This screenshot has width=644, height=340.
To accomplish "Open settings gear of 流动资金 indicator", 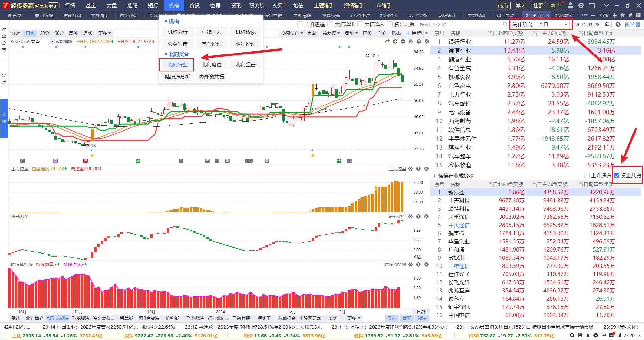I will [410, 217].
